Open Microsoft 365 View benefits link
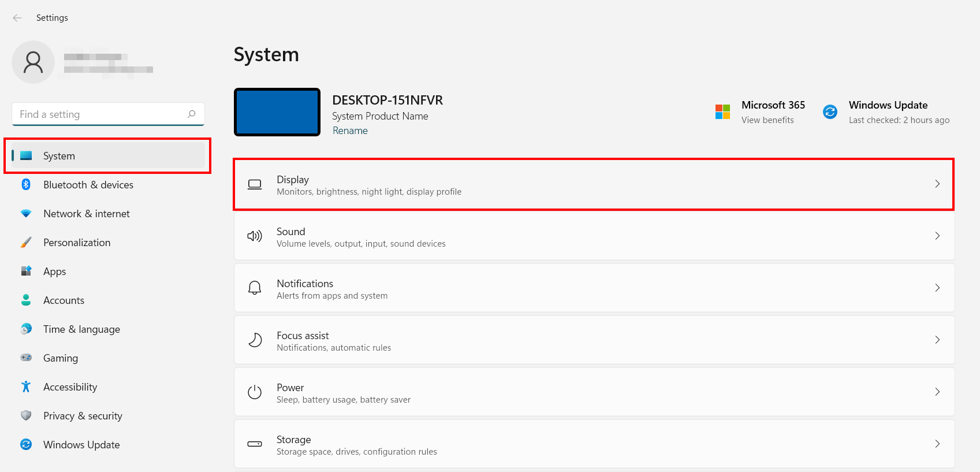Viewport: 980px width, 472px height. 767,120
